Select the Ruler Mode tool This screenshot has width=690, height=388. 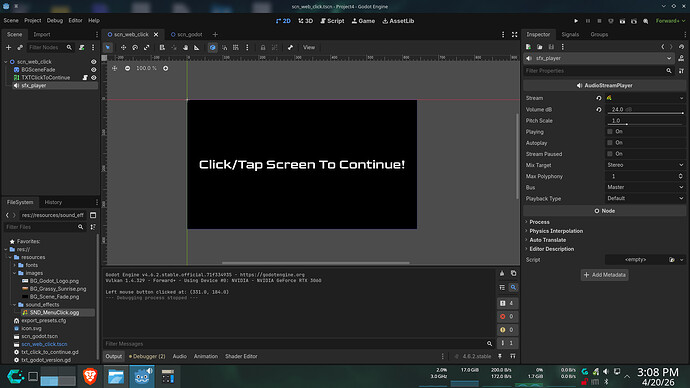197,48
